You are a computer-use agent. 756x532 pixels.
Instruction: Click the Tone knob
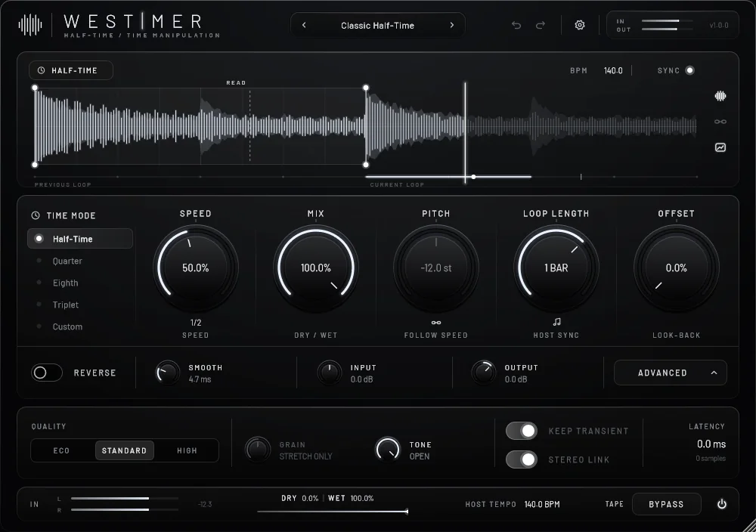click(388, 449)
